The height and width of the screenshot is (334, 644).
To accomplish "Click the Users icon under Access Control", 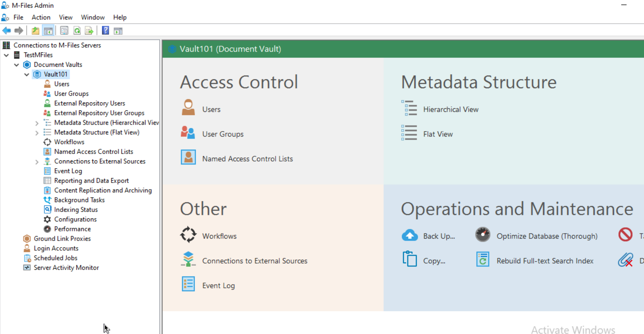I will (x=188, y=107).
